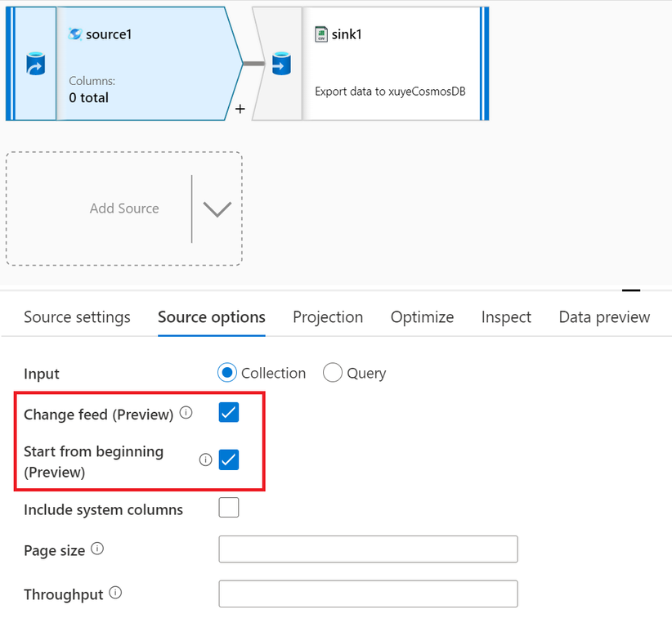This screenshot has width=672, height=623.
Task: Click the CSV file icon beside sink1
Action: pyautogui.click(x=321, y=34)
